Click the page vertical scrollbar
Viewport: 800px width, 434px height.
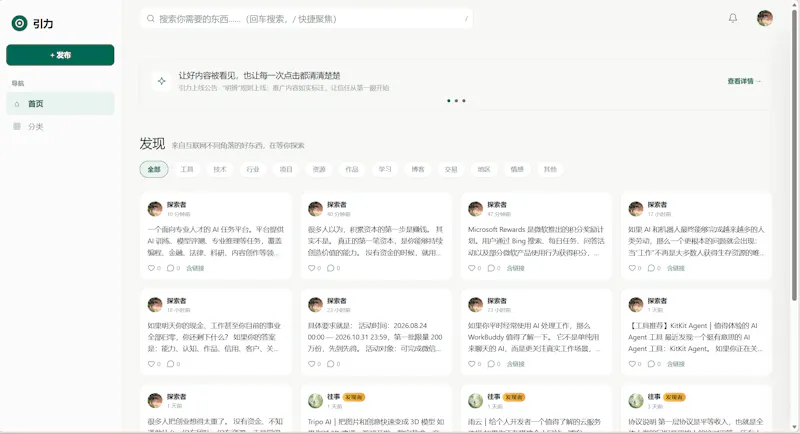[x=794, y=153]
